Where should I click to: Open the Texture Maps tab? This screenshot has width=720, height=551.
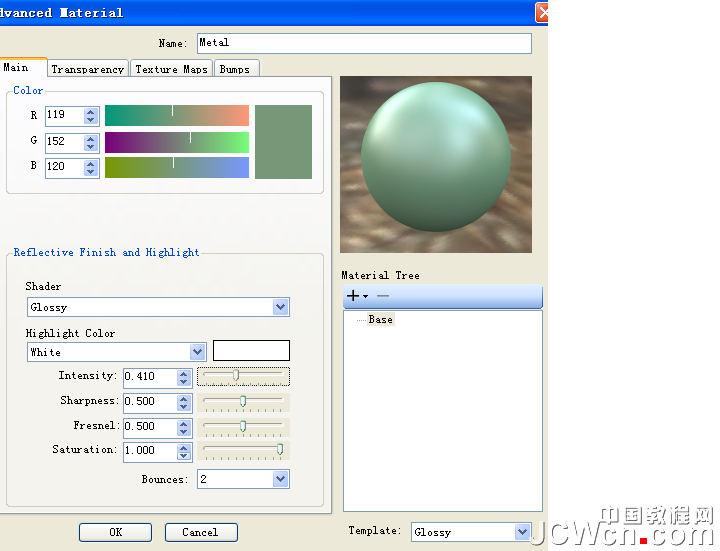click(171, 69)
